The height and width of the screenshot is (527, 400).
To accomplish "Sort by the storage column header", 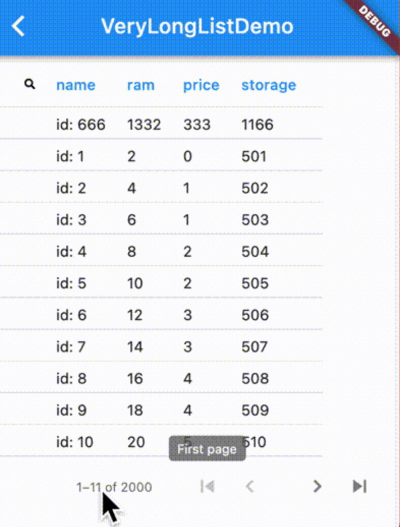I will click(x=269, y=86).
